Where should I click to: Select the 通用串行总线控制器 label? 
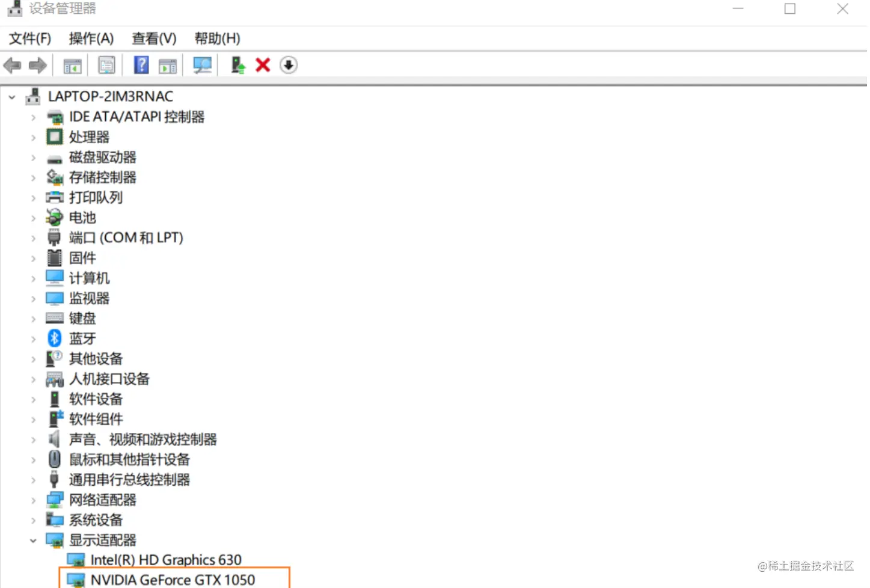coord(130,479)
